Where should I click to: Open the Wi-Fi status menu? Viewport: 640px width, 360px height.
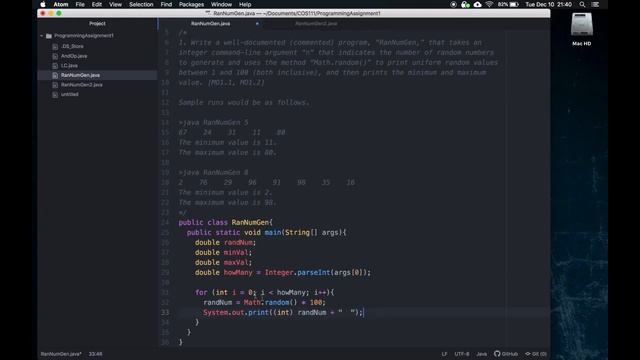click(x=489, y=4)
